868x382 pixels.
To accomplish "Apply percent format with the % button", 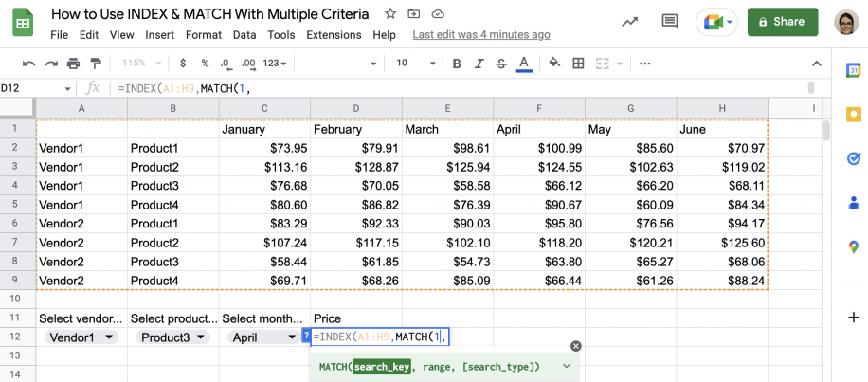I will [205, 64].
